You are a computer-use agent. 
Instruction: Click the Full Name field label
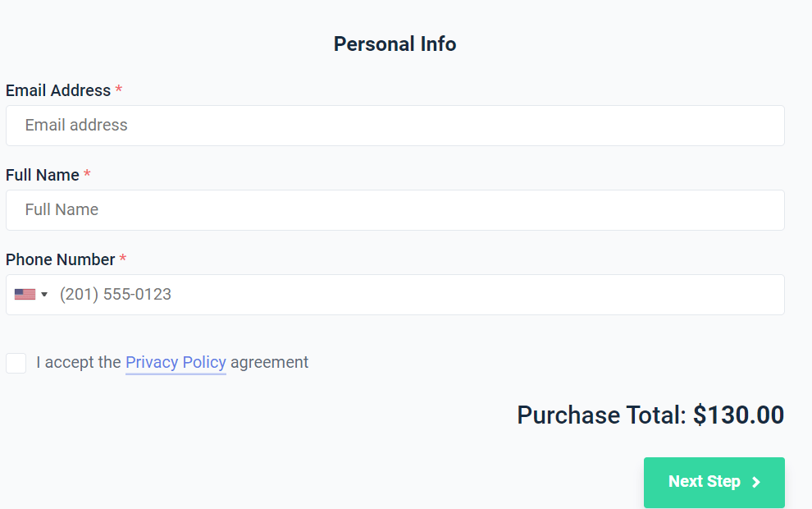43,175
